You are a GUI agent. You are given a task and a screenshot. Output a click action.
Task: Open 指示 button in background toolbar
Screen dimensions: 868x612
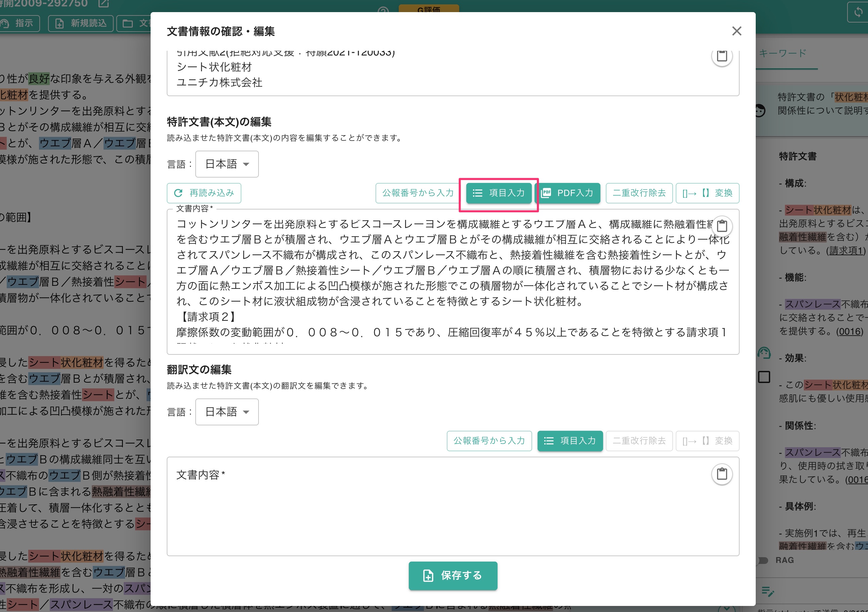click(19, 24)
